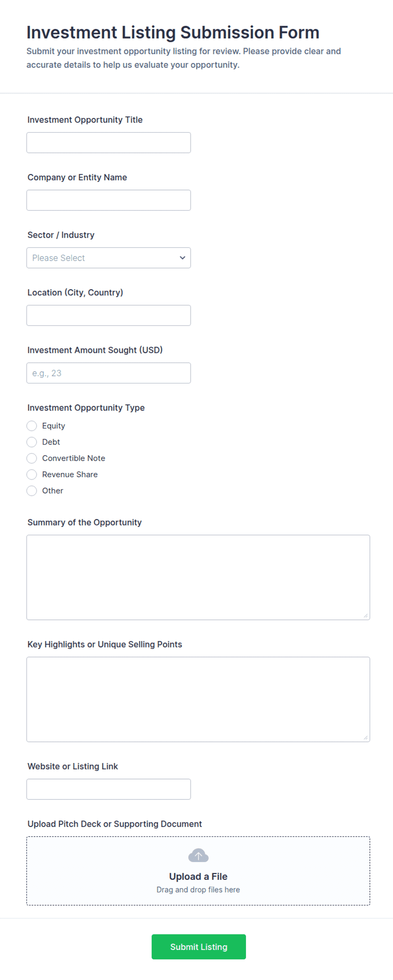
Task: Click inside Summary of the Opportunity textarea
Action: click(x=198, y=577)
